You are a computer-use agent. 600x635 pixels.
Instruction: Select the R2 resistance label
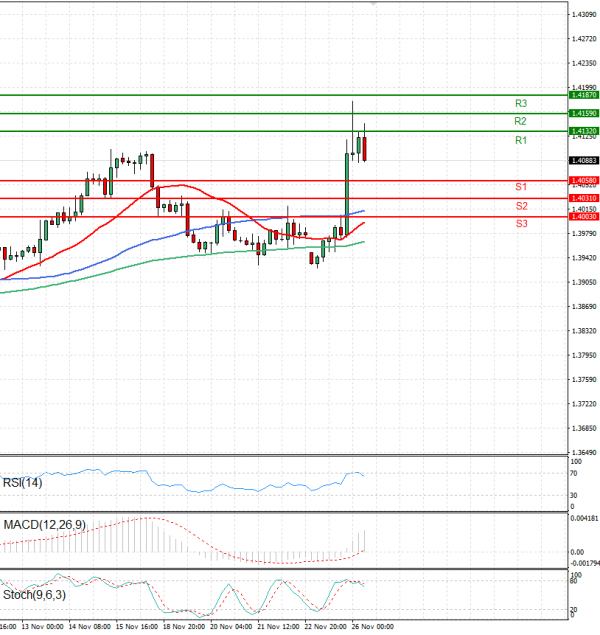pos(520,121)
